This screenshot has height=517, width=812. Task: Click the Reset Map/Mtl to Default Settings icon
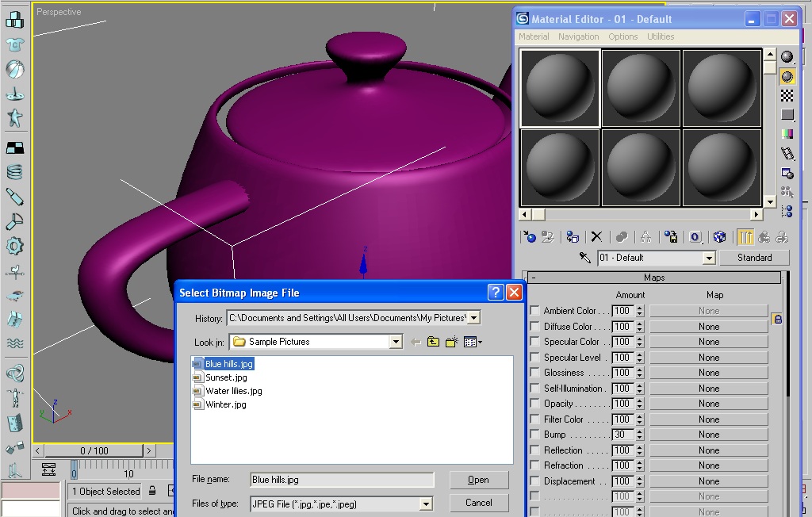596,236
